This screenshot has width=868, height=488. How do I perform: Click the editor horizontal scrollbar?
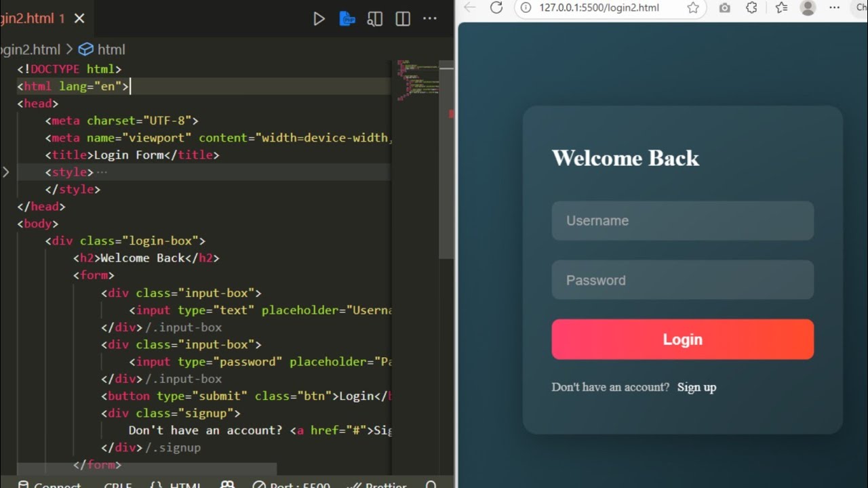coord(146,468)
